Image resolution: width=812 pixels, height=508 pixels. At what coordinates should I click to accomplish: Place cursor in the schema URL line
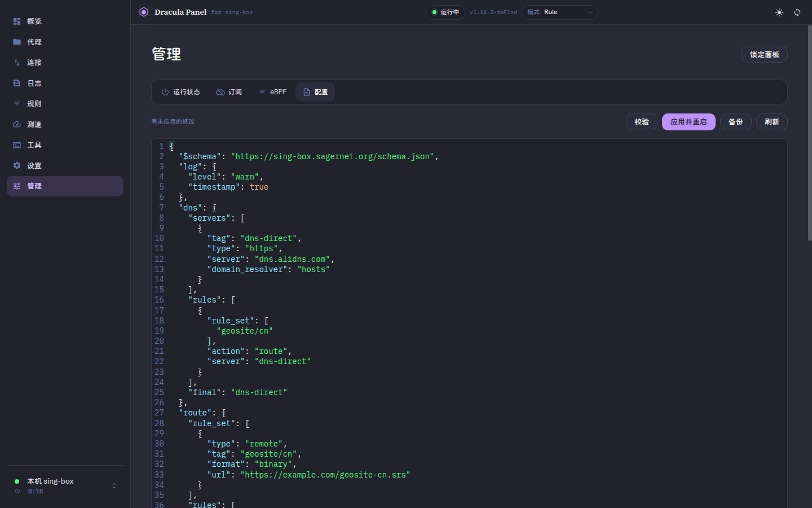pyautogui.click(x=308, y=156)
